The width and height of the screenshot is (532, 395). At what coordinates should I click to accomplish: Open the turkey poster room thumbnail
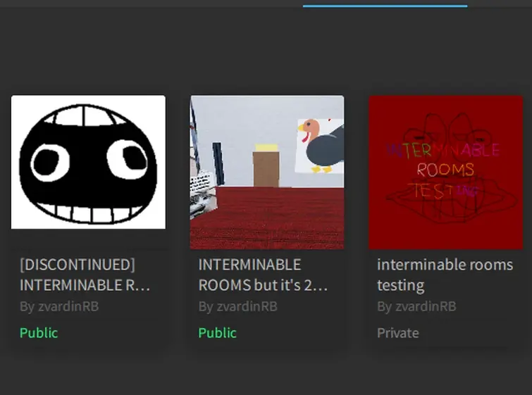click(267, 173)
